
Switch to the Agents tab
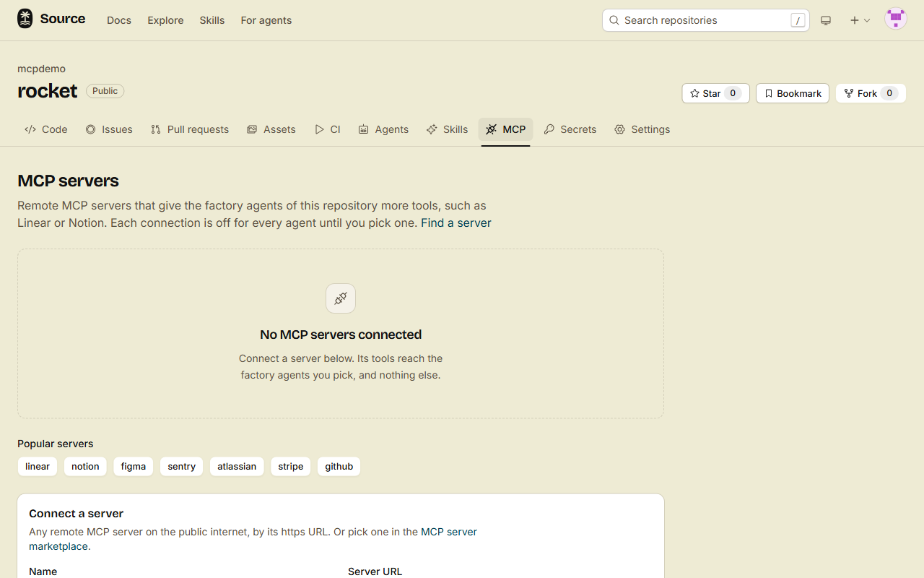383,129
